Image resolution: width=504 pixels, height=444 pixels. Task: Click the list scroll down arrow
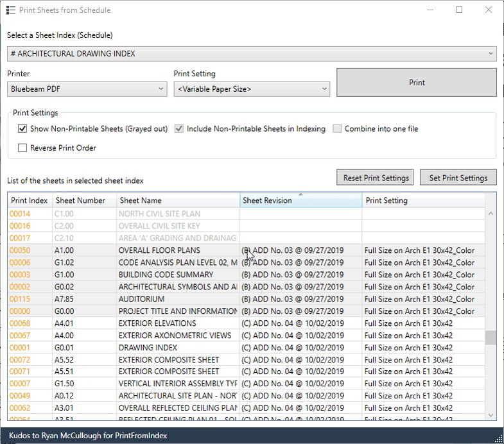pyautogui.click(x=491, y=414)
